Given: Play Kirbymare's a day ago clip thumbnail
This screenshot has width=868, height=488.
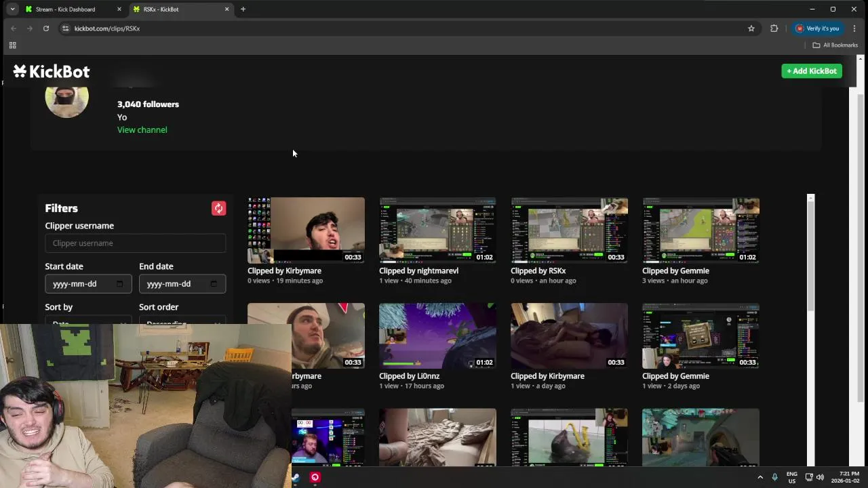Looking at the screenshot, I should tap(569, 335).
